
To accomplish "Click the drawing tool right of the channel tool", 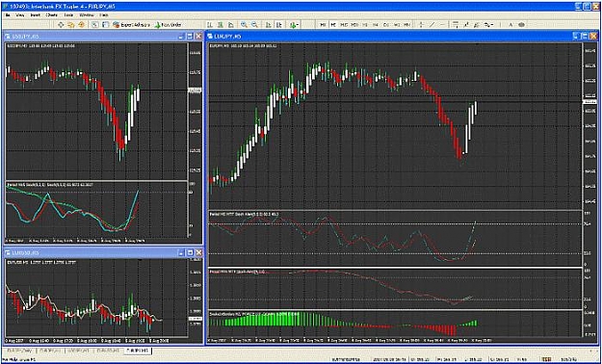I will [x=466, y=25].
